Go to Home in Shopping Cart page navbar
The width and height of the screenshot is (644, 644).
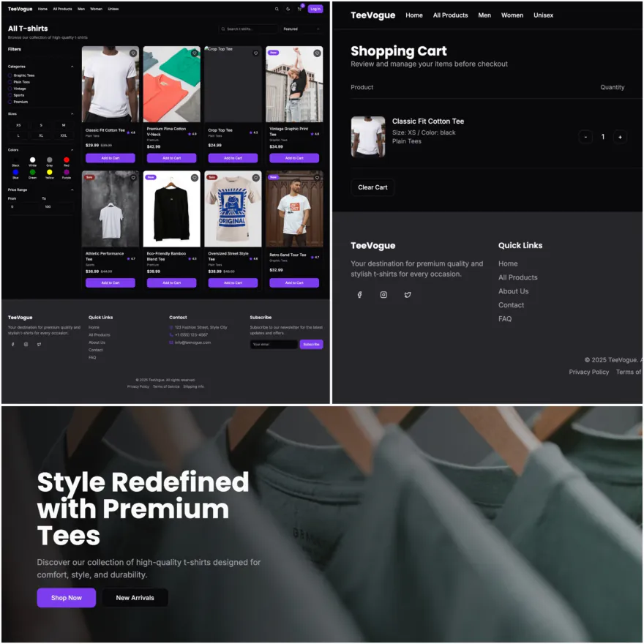414,15
